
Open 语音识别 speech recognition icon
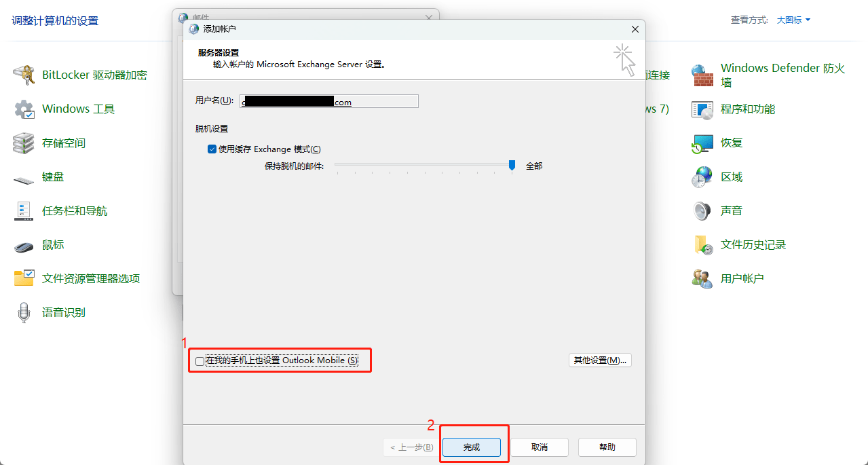pos(24,313)
